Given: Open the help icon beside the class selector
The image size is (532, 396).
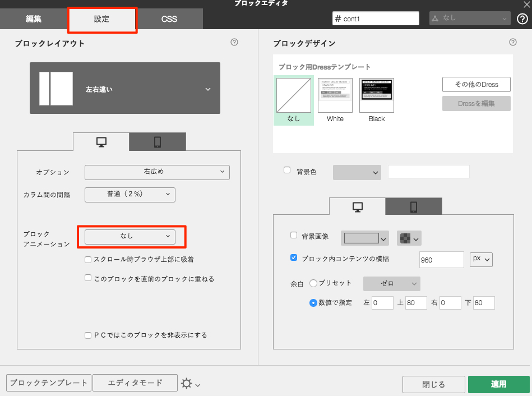Looking at the screenshot, I should pos(522,19).
